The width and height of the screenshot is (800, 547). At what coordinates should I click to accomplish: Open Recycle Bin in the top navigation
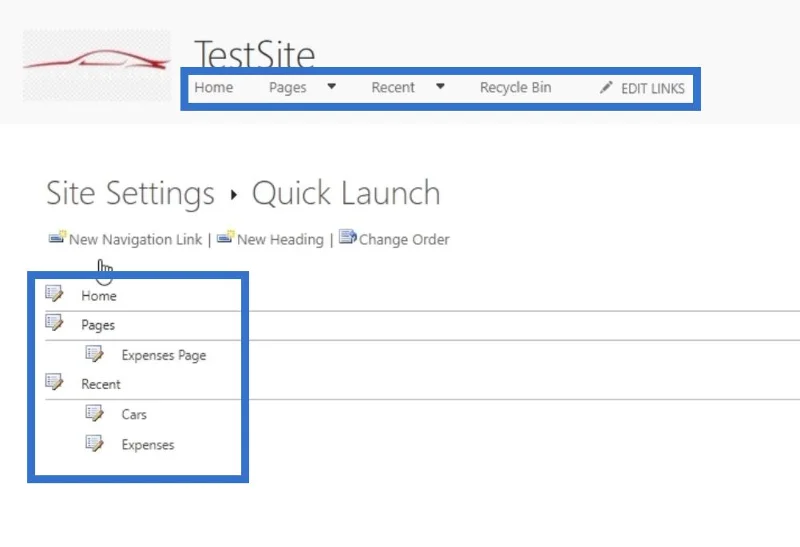coord(515,88)
